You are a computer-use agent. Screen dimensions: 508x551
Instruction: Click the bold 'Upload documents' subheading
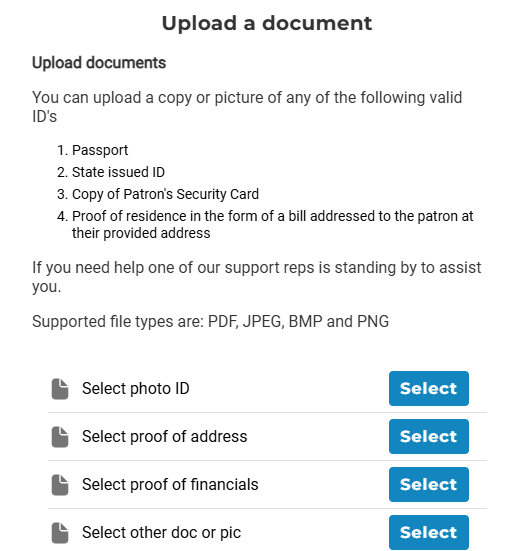99,63
